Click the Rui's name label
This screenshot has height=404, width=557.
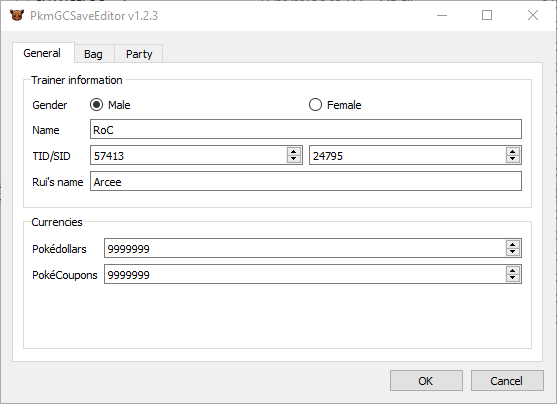(x=58, y=182)
